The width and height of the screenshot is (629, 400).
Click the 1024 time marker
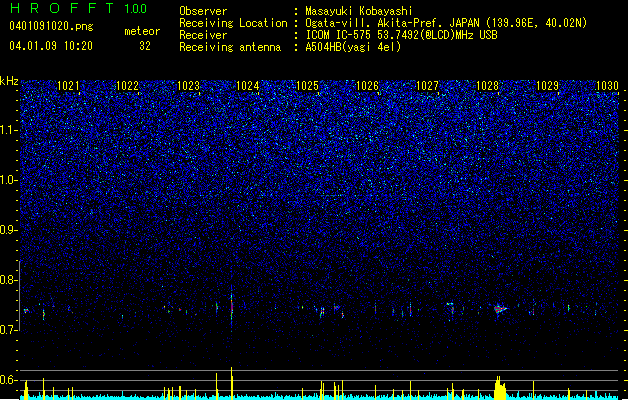tap(248, 86)
